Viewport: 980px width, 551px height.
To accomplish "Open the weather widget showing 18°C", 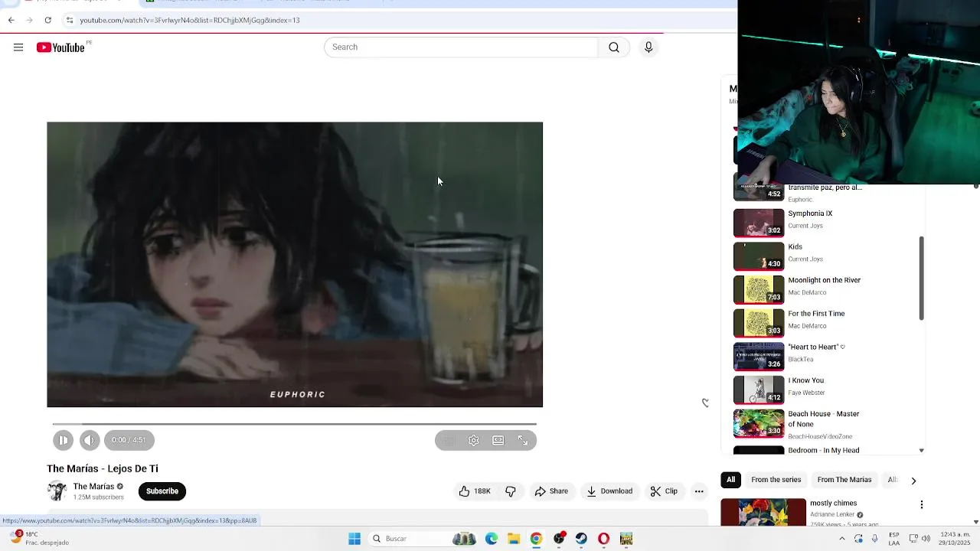I will pyautogui.click(x=38, y=539).
